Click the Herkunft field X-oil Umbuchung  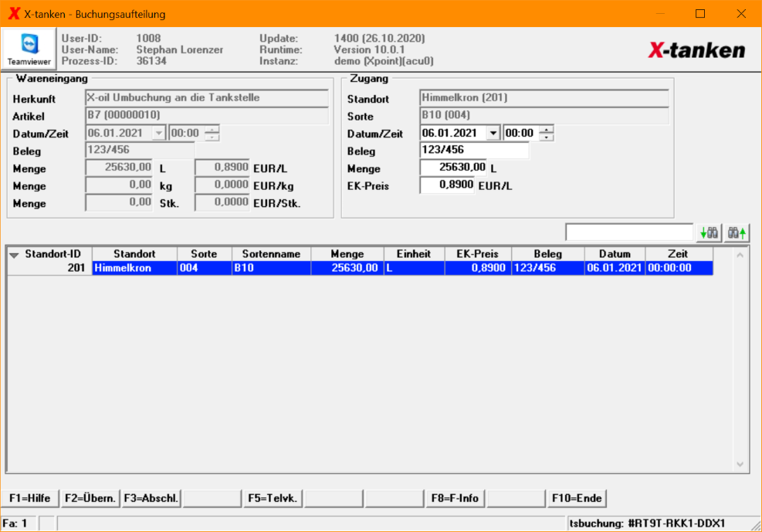click(207, 97)
